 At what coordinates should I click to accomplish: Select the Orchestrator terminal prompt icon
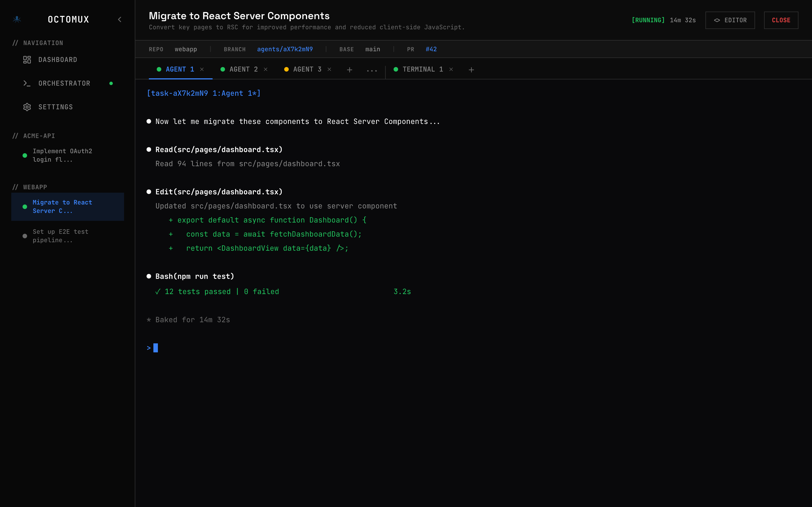[x=28, y=83]
